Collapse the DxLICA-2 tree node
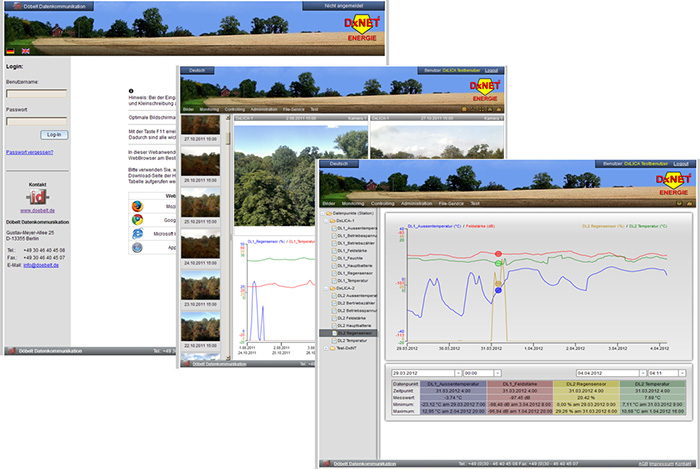The width and height of the screenshot is (700, 469). (x=326, y=288)
